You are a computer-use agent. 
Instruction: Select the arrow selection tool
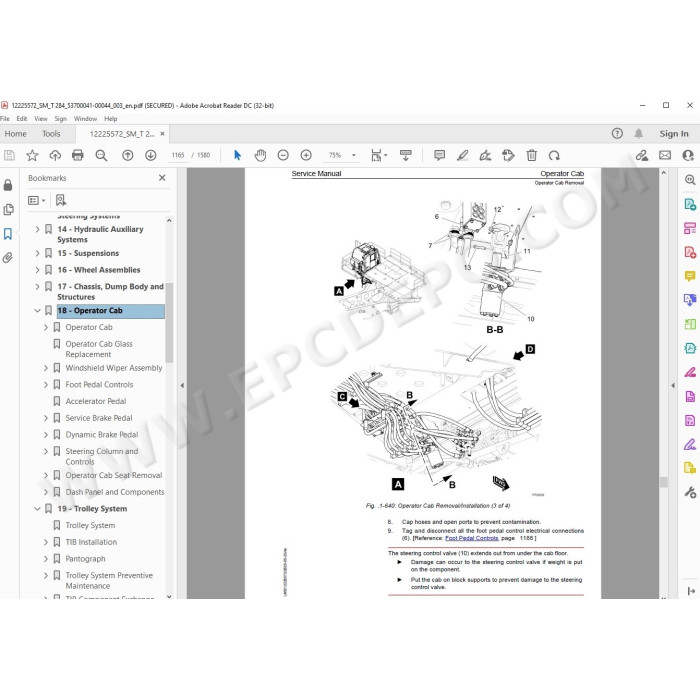pos(237,155)
